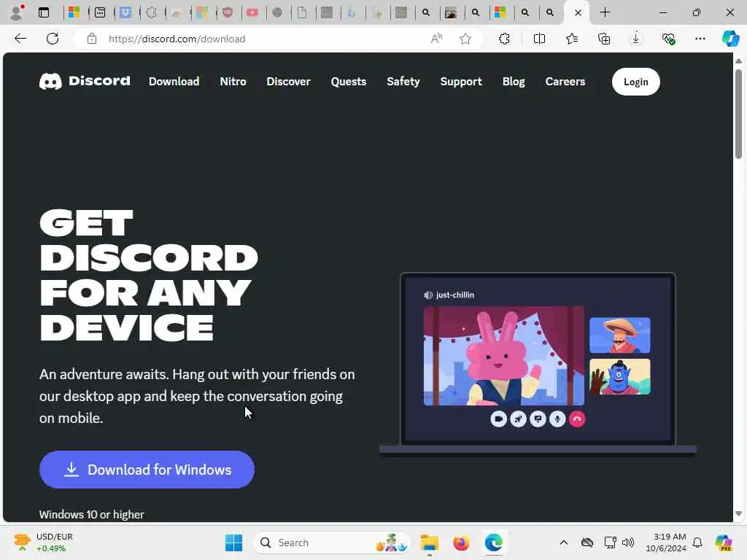Open the browser profile menu

point(17,12)
